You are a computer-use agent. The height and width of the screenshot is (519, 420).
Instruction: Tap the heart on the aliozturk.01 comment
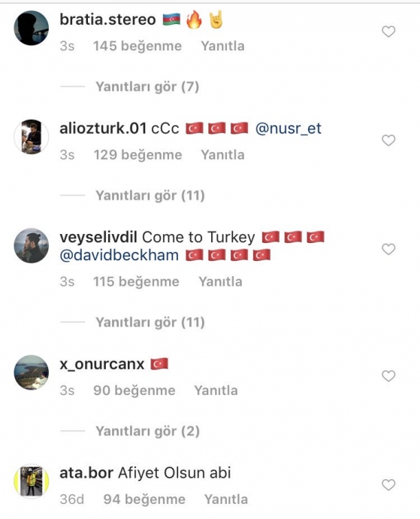(388, 141)
